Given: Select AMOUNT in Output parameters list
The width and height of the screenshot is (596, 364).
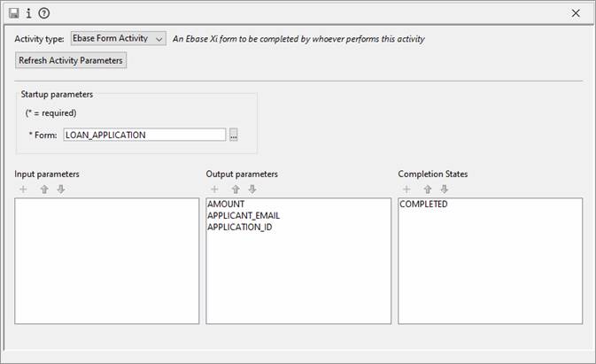Looking at the screenshot, I should 227,205.
